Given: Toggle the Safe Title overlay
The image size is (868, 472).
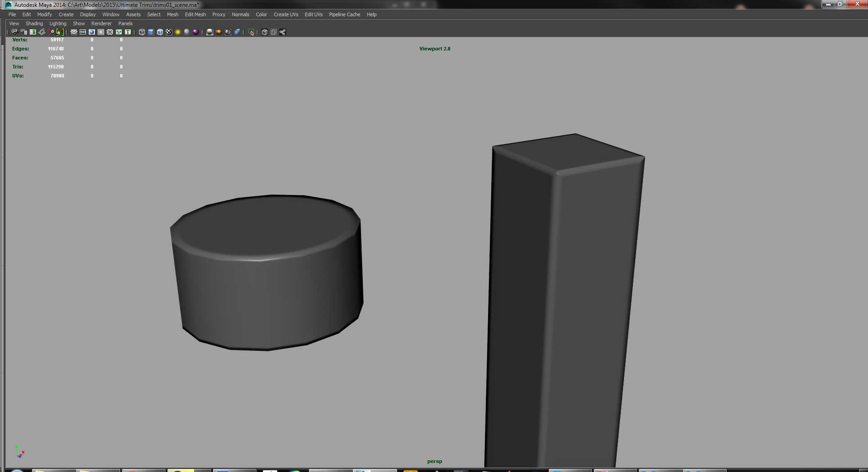Looking at the screenshot, I should (128, 32).
